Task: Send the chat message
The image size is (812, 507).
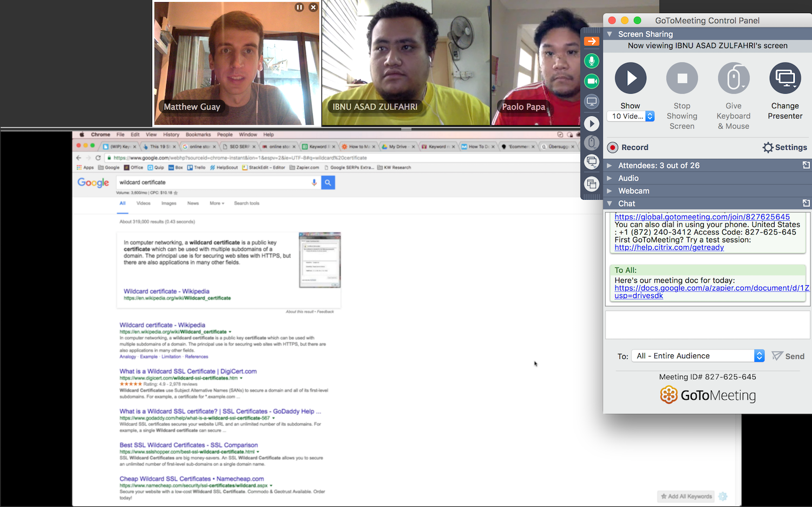Action: pyautogui.click(x=788, y=356)
